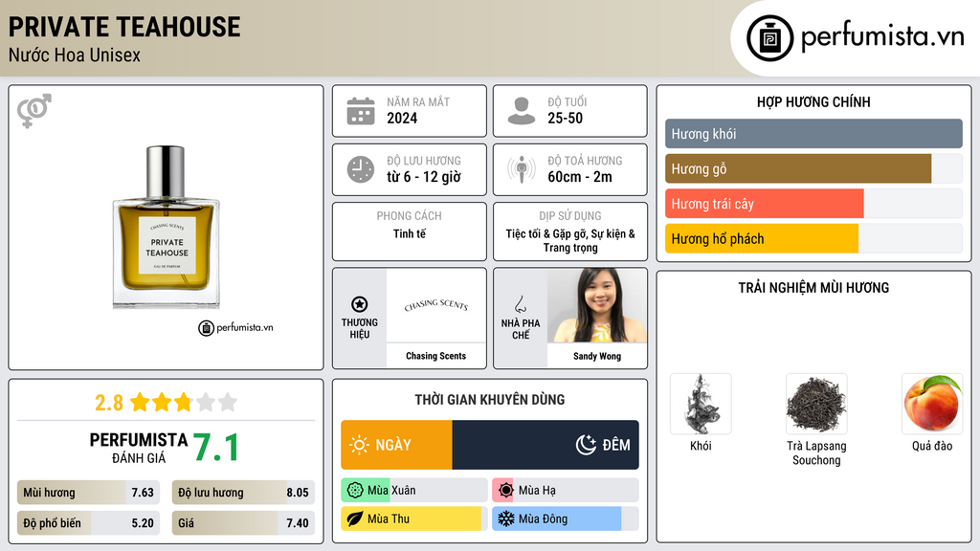Click the Hương trái cây accord bar
The width and height of the screenshot is (980, 551).
(x=813, y=204)
